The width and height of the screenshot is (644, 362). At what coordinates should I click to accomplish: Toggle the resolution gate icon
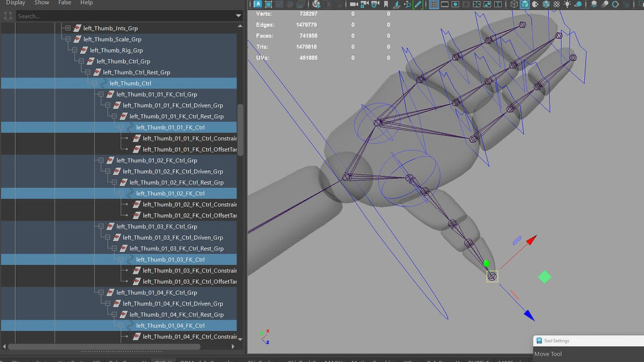(x=455, y=4)
